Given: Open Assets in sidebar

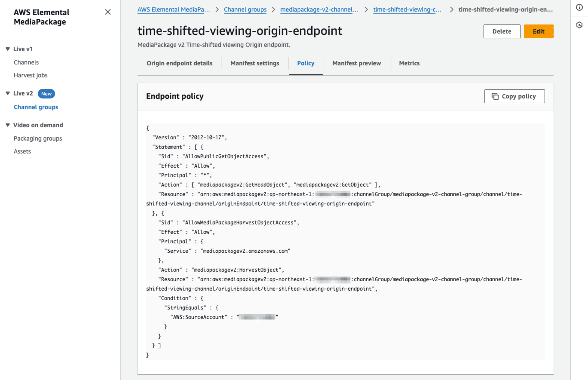Looking at the screenshot, I should coord(22,151).
